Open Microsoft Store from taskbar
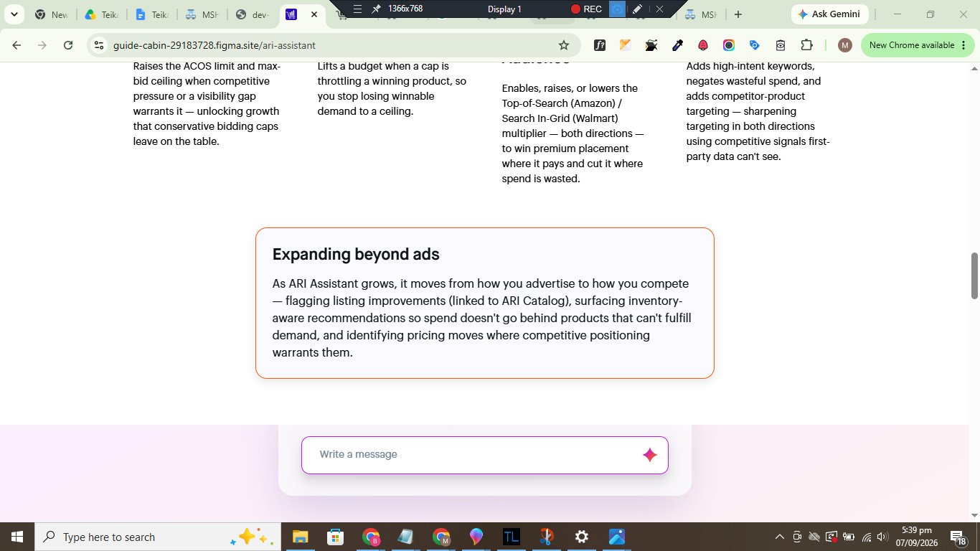Image resolution: width=980 pixels, height=551 pixels. [x=335, y=537]
